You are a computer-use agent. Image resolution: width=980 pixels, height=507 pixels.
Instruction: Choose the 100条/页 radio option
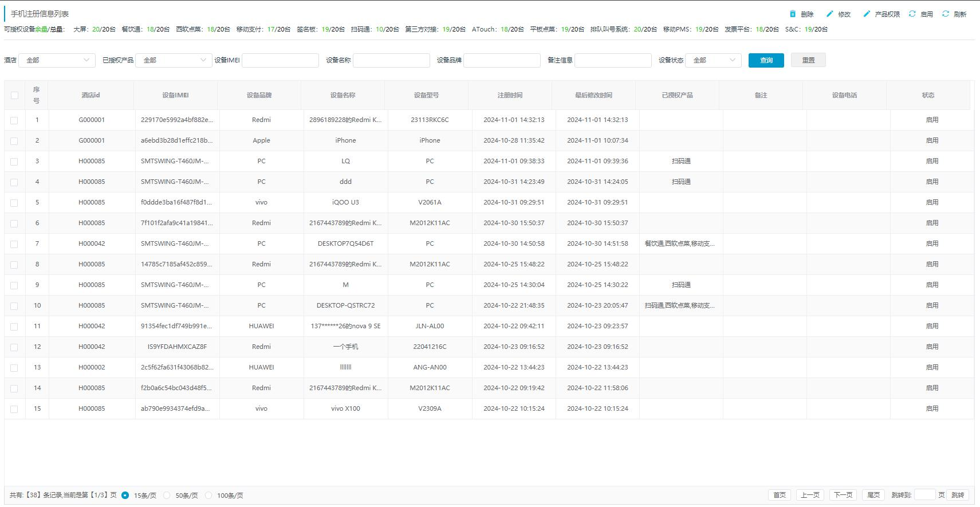point(208,496)
